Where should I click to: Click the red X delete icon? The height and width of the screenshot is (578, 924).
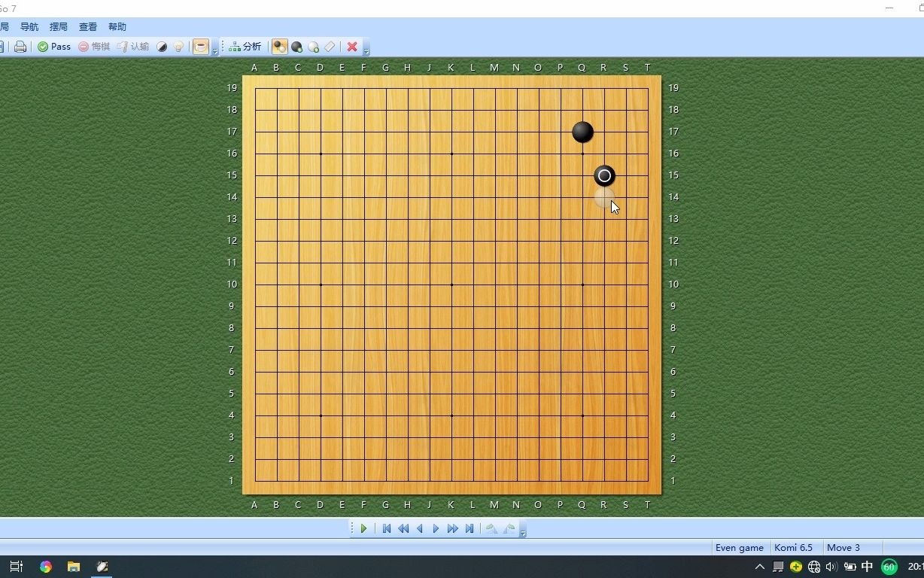pyautogui.click(x=351, y=47)
